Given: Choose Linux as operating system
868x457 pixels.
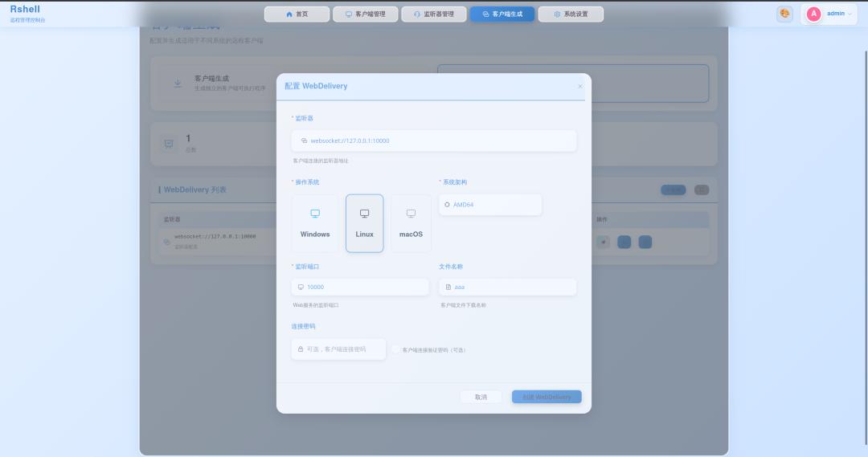Looking at the screenshot, I should tap(364, 223).
